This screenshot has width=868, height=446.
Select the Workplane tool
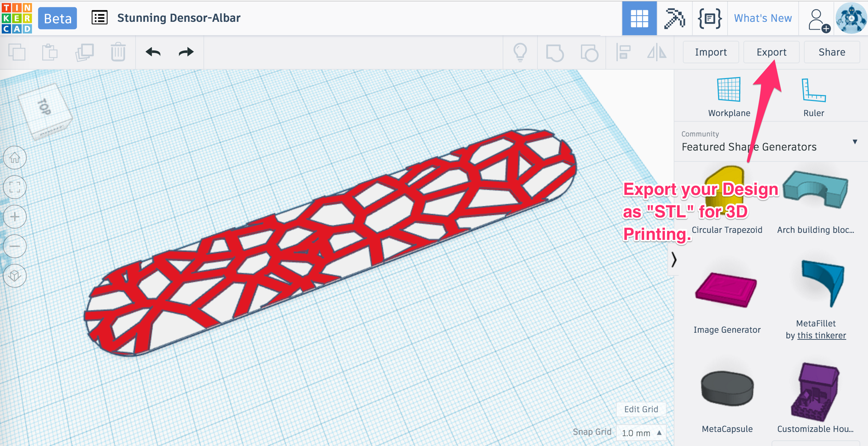coord(729,97)
